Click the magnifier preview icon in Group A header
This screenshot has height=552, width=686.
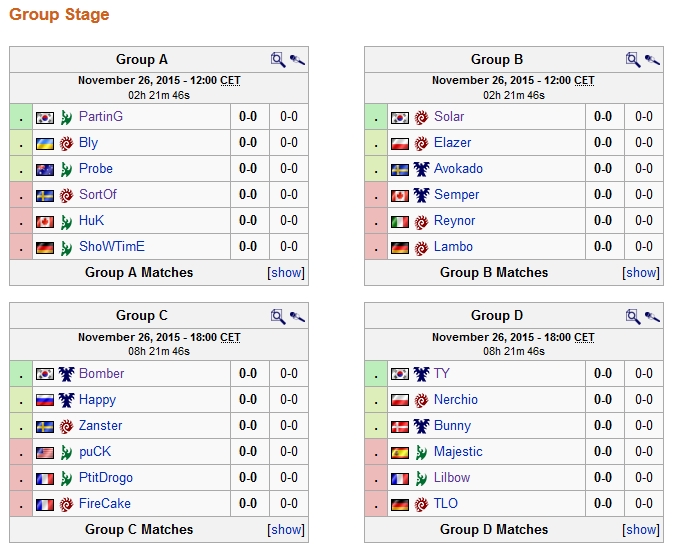[x=278, y=59]
